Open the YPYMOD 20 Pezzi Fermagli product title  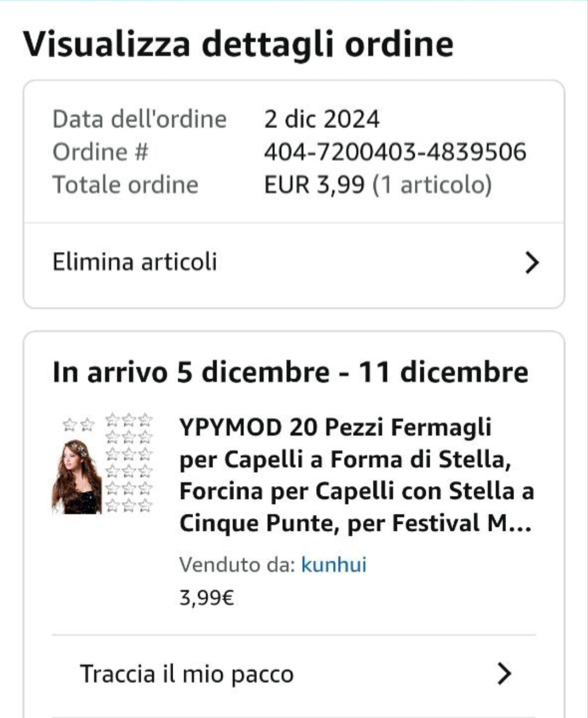(356, 475)
